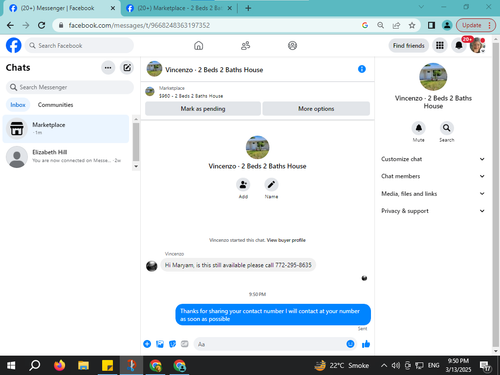Click the Add people icon
The image size is (500, 375).
click(243, 184)
